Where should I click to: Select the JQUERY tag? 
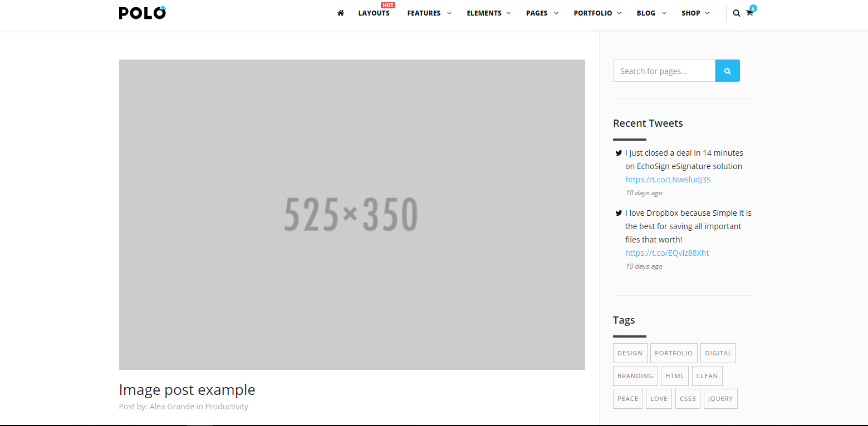(720, 399)
